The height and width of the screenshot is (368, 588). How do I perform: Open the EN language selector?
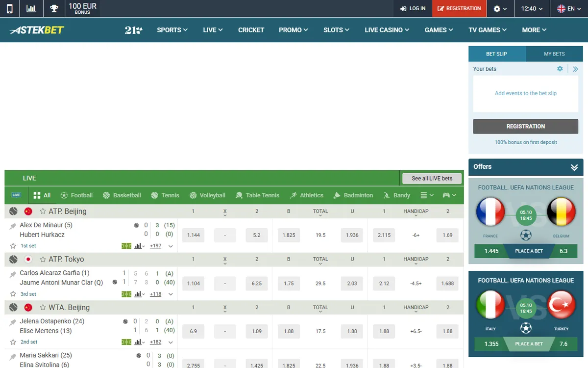pos(569,8)
